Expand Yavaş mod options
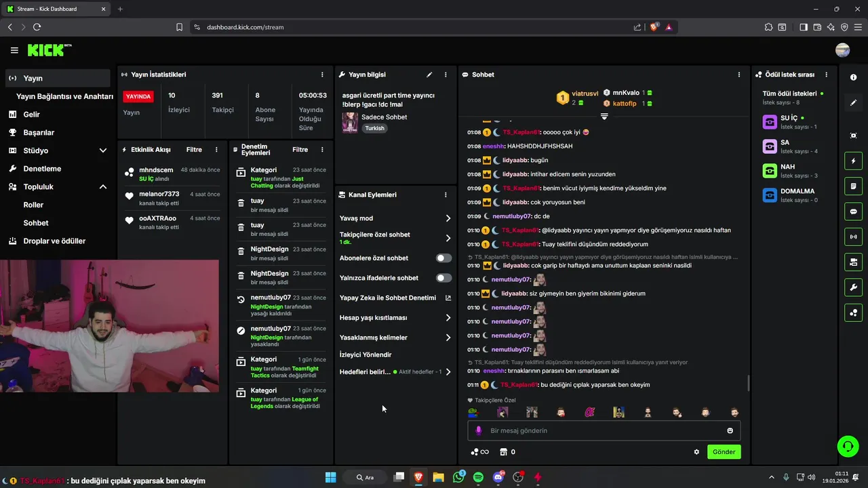The image size is (868, 488). (x=448, y=218)
